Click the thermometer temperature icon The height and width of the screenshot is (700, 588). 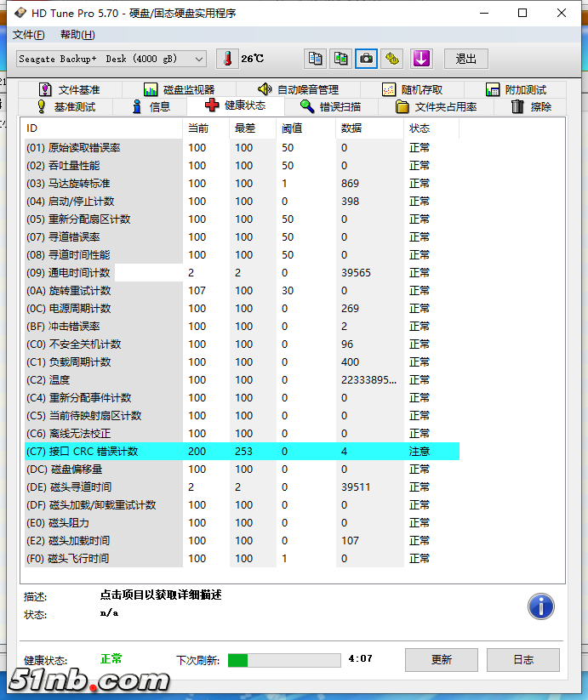click(227, 59)
